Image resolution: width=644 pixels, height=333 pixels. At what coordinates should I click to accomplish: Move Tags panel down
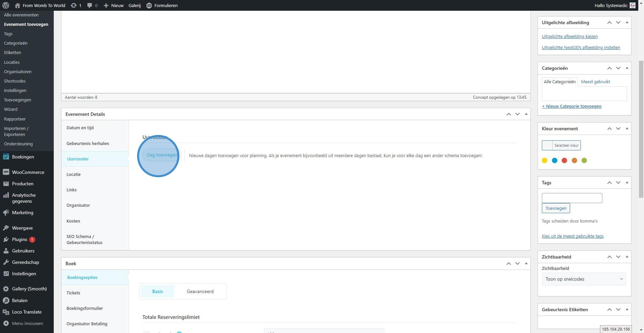[x=618, y=183]
